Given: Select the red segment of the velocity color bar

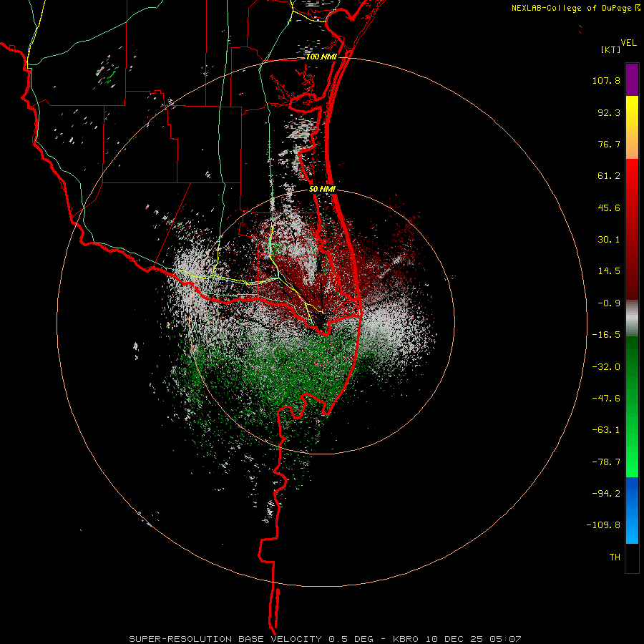Looking at the screenshot, I should 632,229.
